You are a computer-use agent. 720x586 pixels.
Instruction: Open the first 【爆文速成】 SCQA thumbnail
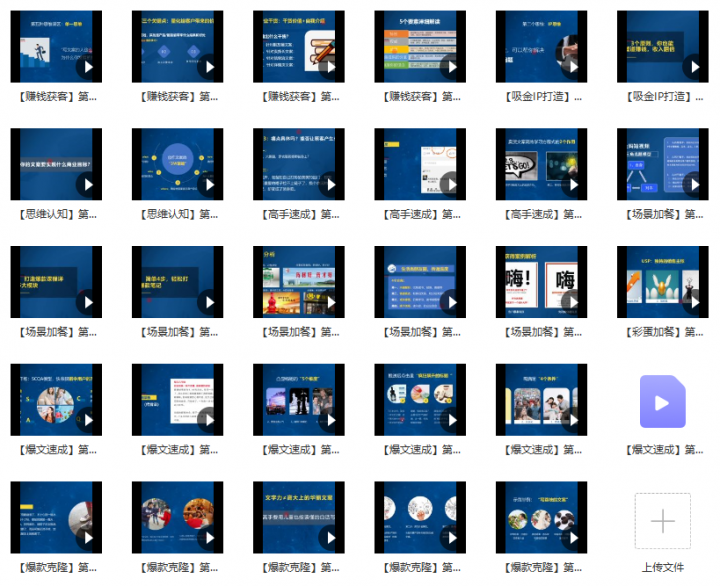tap(56, 400)
